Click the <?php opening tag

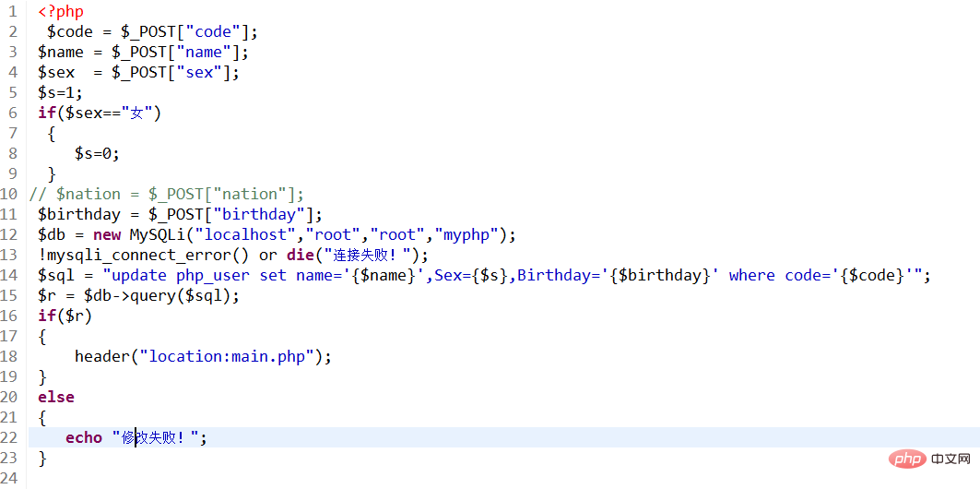point(61,11)
